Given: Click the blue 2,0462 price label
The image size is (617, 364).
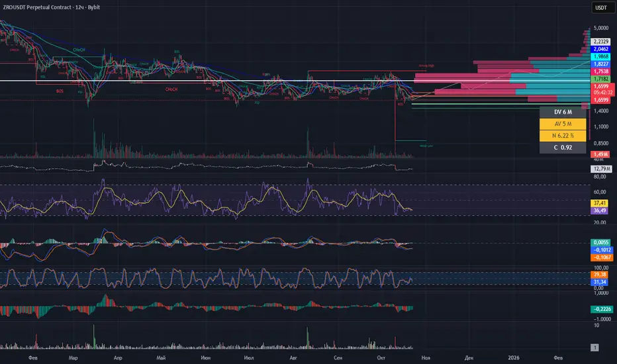Looking at the screenshot, I should tap(601, 49).
